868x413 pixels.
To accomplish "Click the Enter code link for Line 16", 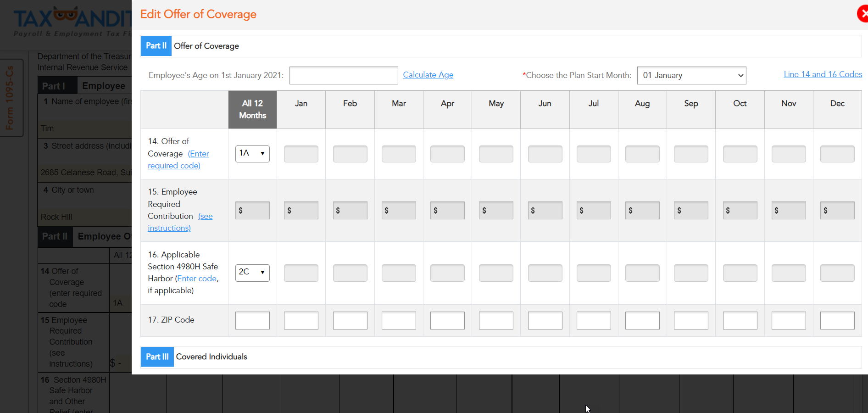I will pos(196,279).
